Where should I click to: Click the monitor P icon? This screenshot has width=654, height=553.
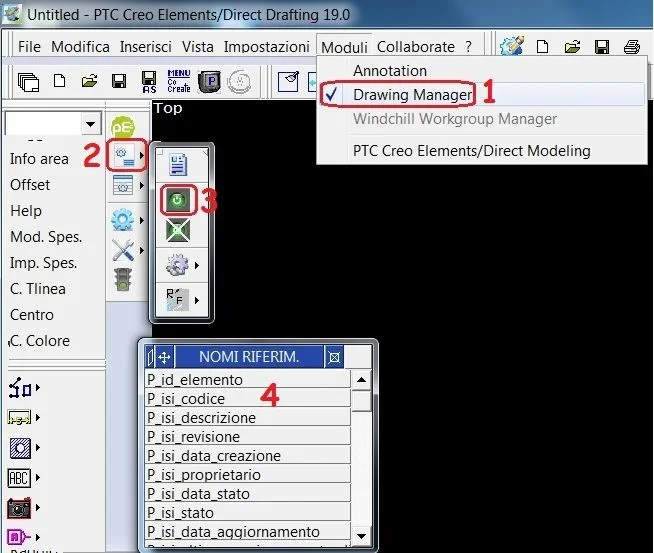point(209,81)
